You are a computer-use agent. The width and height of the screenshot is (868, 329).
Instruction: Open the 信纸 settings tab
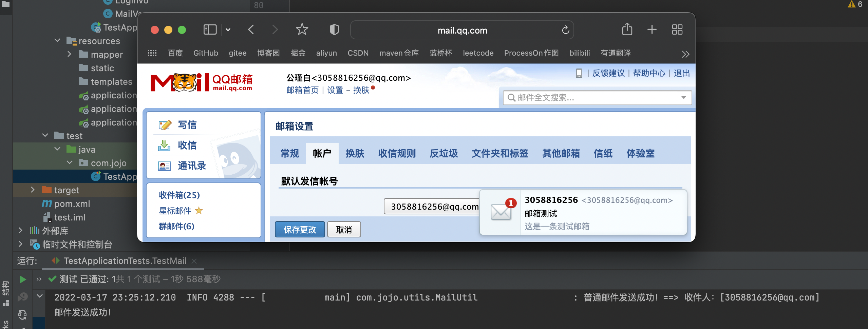point(603,154)
